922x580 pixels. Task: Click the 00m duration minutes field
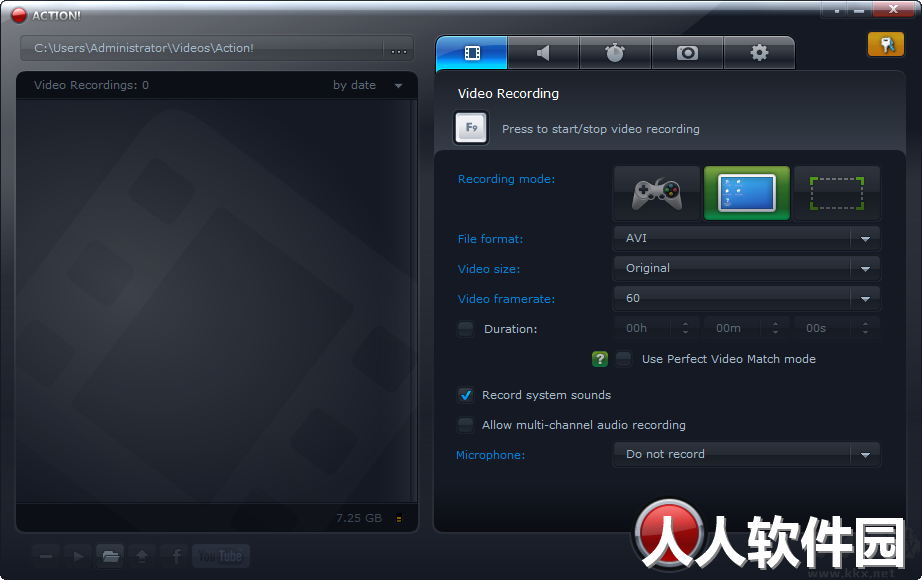[746, 328]
